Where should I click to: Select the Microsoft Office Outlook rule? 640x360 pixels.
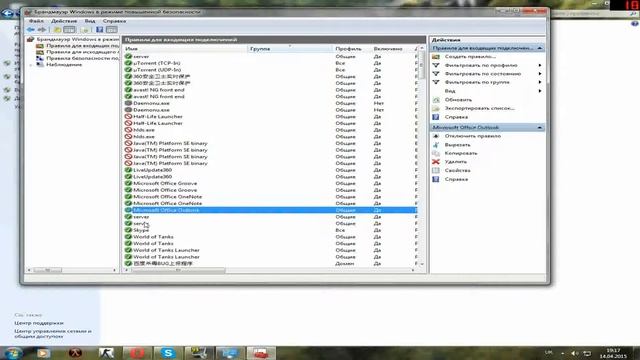tap(270, 210)
